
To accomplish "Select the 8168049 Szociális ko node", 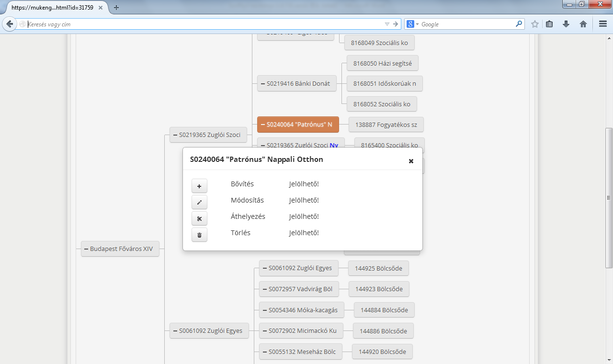I will point(379,43).
